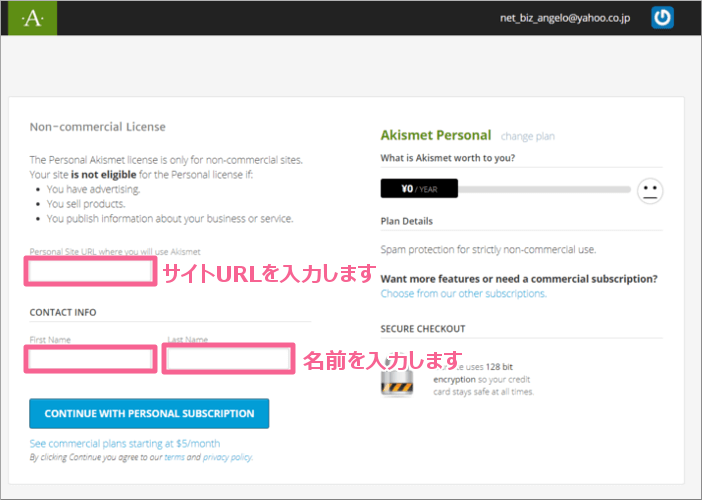Click the Plan Details label
The width and height of the screenshot is (702, 500).
[x=407, y=221]
